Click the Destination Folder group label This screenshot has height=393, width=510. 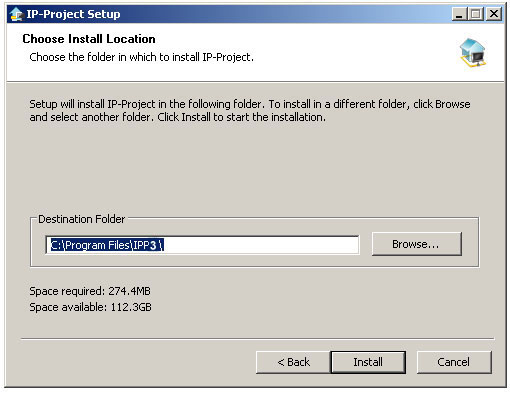click(82, 219)
